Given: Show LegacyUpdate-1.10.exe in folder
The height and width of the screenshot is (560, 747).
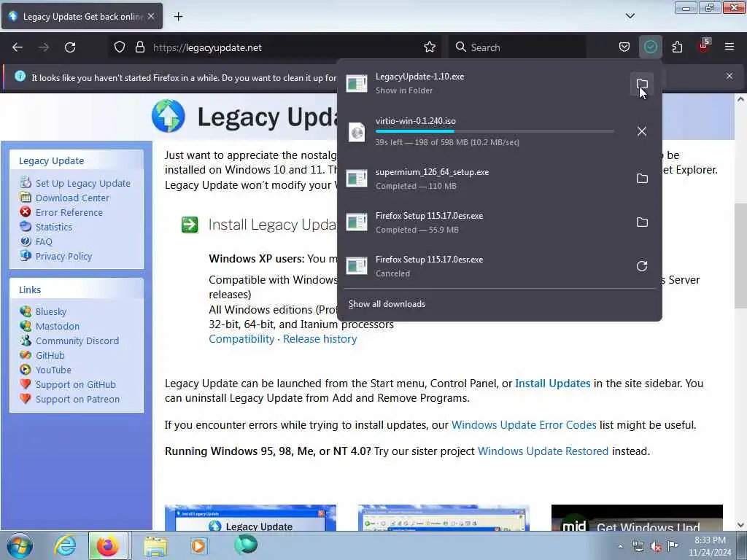Looking at the screenshot, I should (642, 85).
